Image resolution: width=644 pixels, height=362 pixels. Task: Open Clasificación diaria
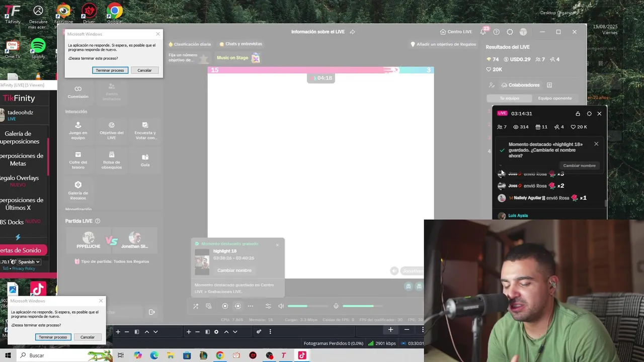point(190,44)
